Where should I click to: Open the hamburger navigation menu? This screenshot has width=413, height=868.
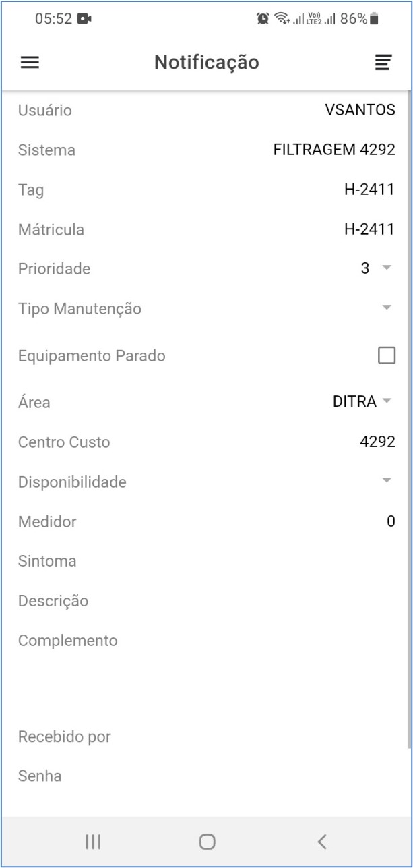30,63
